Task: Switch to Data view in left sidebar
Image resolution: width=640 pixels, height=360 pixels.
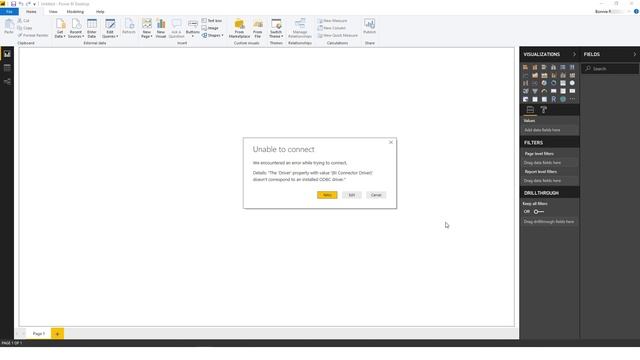Action: tap(7, 68)
